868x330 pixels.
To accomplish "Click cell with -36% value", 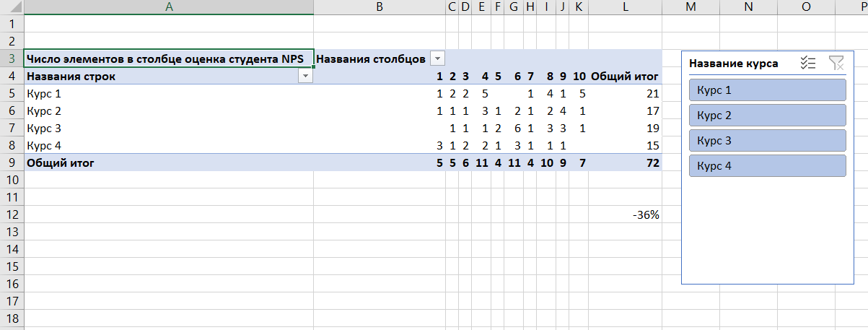I will [626, 214].
